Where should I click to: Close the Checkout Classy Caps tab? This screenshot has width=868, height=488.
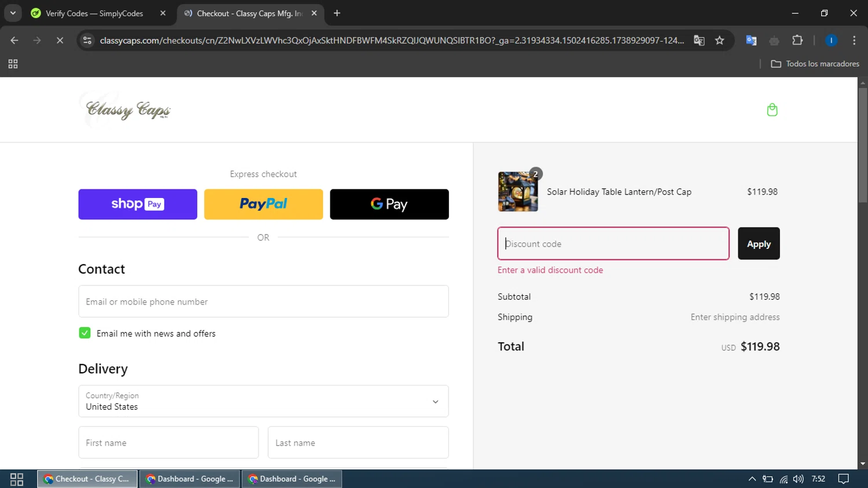(x=314, y=13)
